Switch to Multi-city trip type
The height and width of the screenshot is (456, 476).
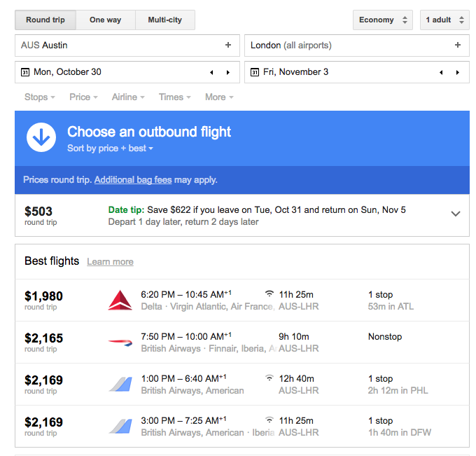164,20
